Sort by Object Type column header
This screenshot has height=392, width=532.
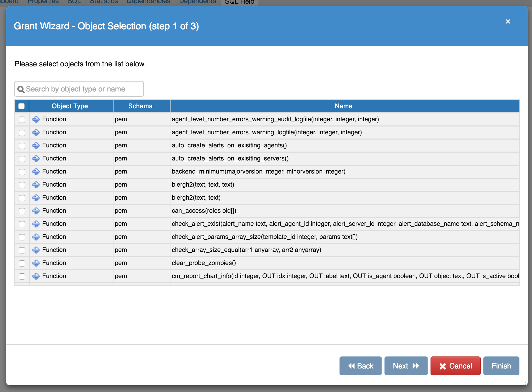point(70,106)
